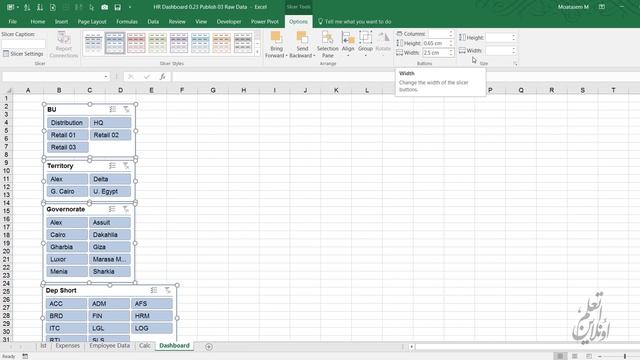Select ACC in Dep Short slicer

click(66, 303)
